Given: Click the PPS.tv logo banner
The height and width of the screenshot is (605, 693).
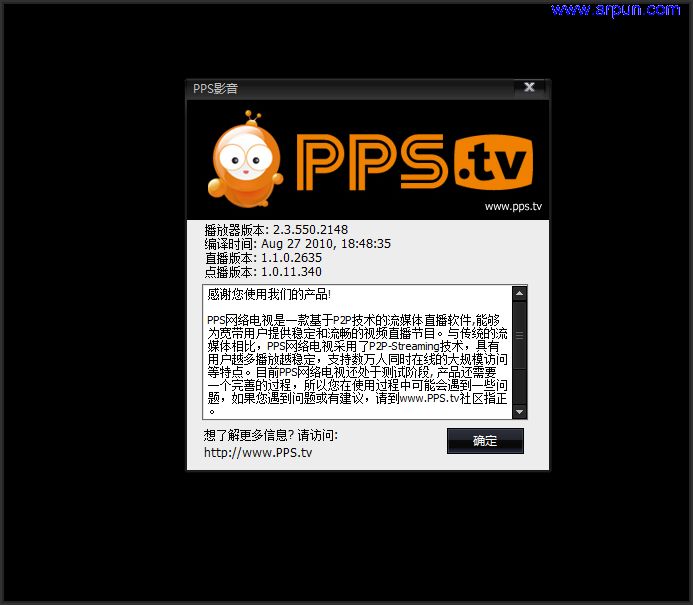Looking at the screenshot, I should [x=414, y=162].
